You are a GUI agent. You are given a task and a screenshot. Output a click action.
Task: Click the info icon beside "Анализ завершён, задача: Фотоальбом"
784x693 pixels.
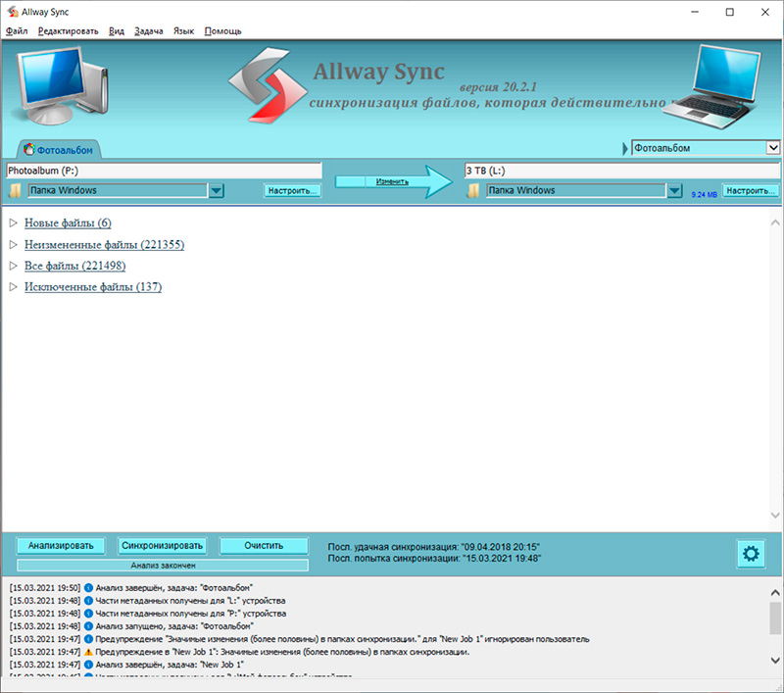click(88, 587)
